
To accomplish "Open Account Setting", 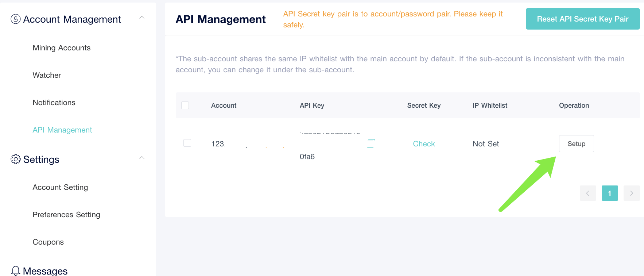I will coord(60,187).
